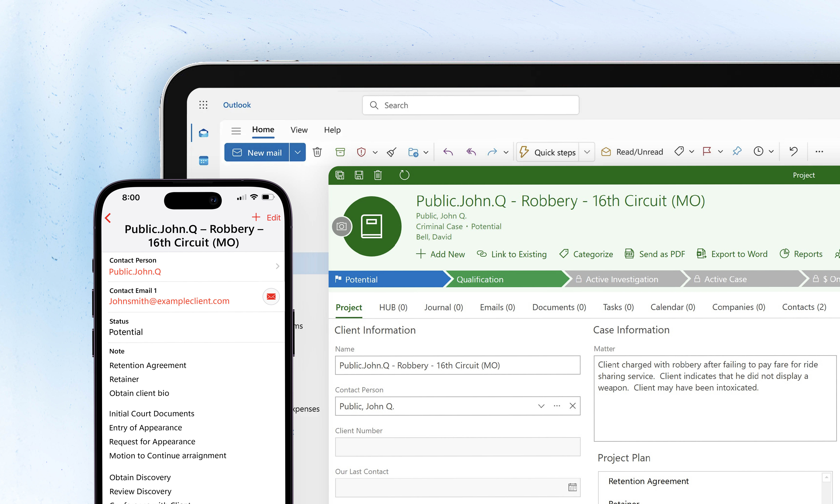Snooze the message with the clock icon

click(758, 152)
